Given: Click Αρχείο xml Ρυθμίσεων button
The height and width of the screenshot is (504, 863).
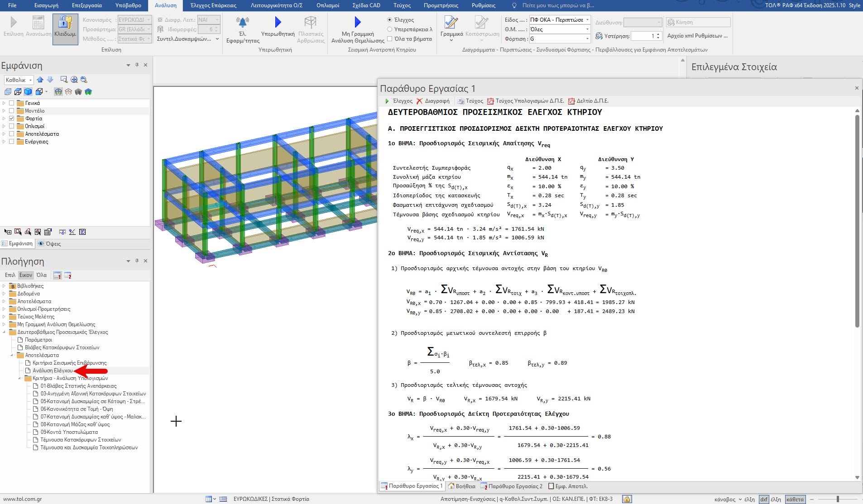Looking at the screenshot, I should (697, 36).
